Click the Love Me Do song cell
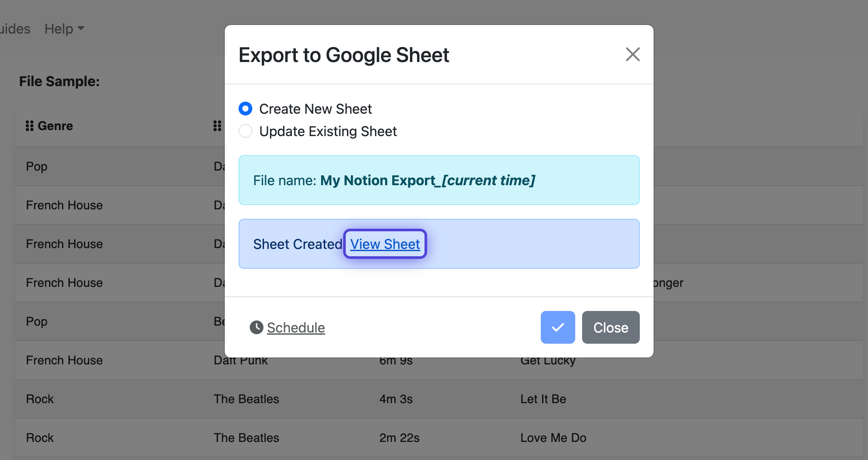This screenshot has height=460, width=868. pos(553,438)
